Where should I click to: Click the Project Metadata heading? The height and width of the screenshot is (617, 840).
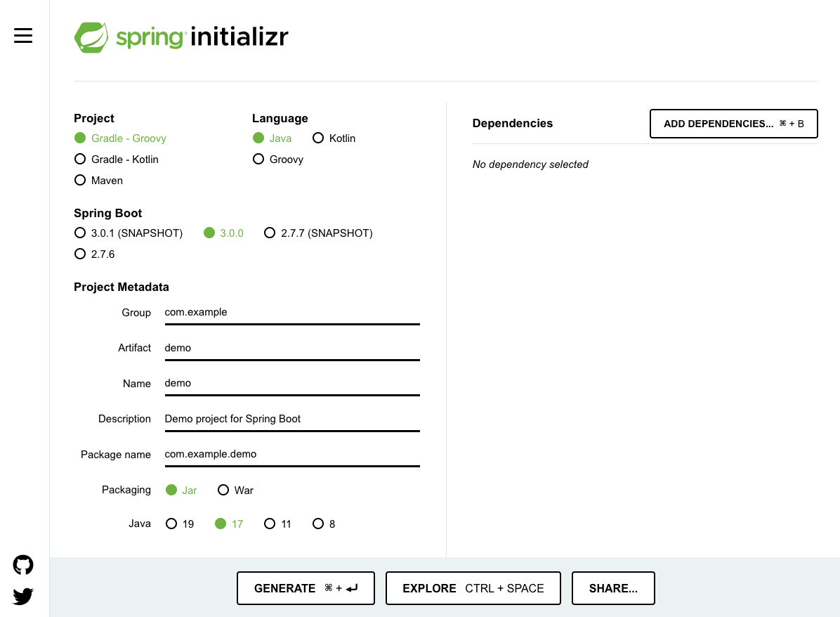click(121, 287)
